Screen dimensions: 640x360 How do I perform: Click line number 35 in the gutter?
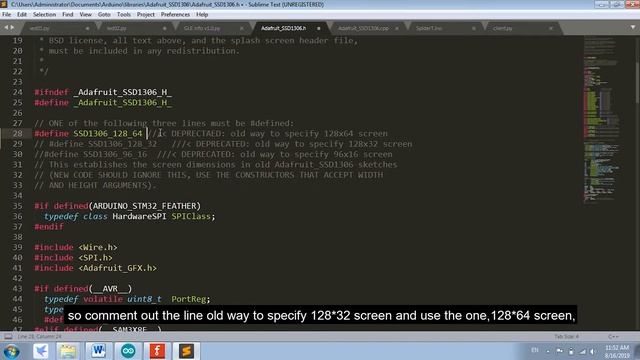pos(17,206)
